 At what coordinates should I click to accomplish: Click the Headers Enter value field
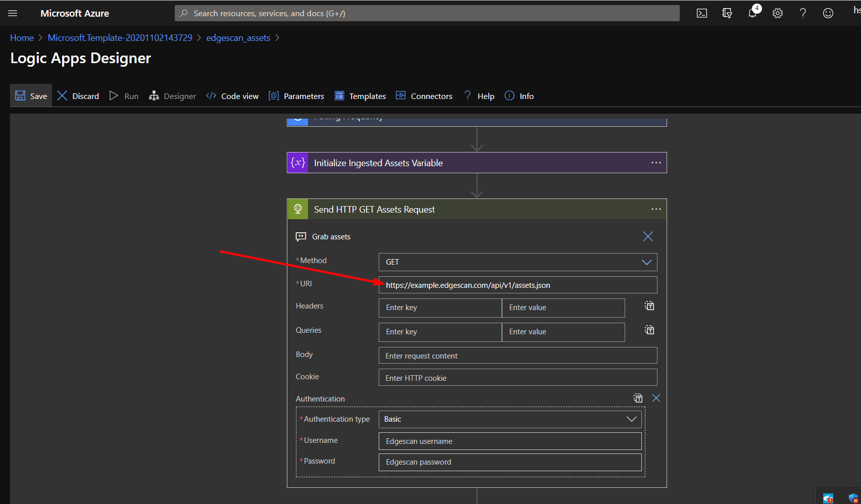point(564,308)
